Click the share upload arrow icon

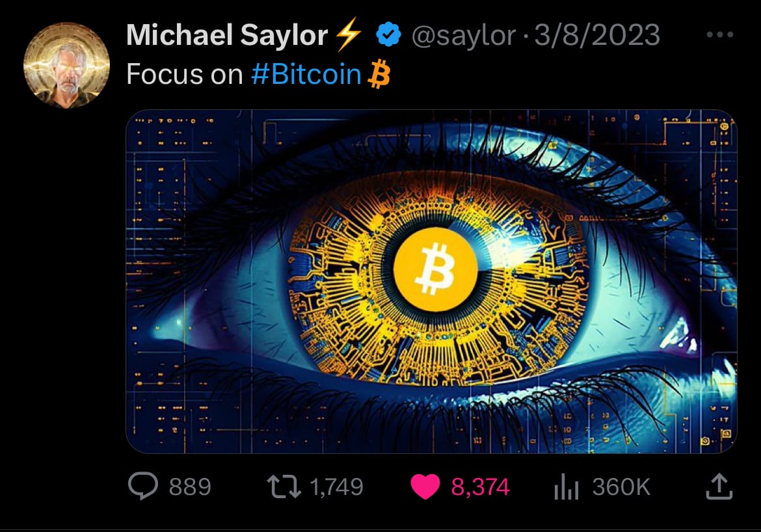[x=719, y=486]
